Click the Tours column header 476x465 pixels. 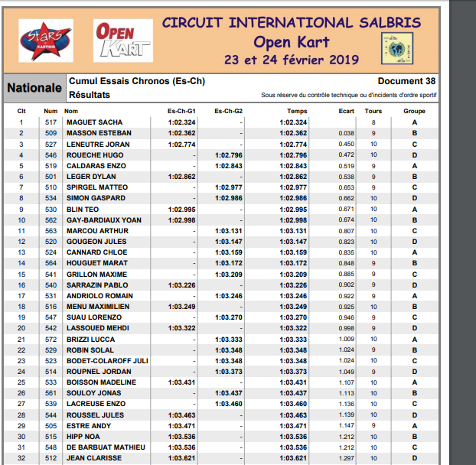point(373,111)
